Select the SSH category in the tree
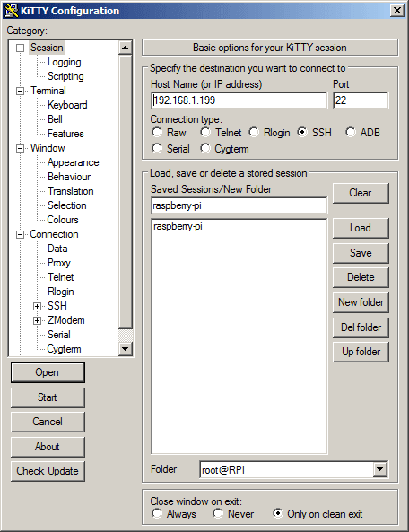The height and width of the screenshot is (532, 409). click(x=57, y=306)
